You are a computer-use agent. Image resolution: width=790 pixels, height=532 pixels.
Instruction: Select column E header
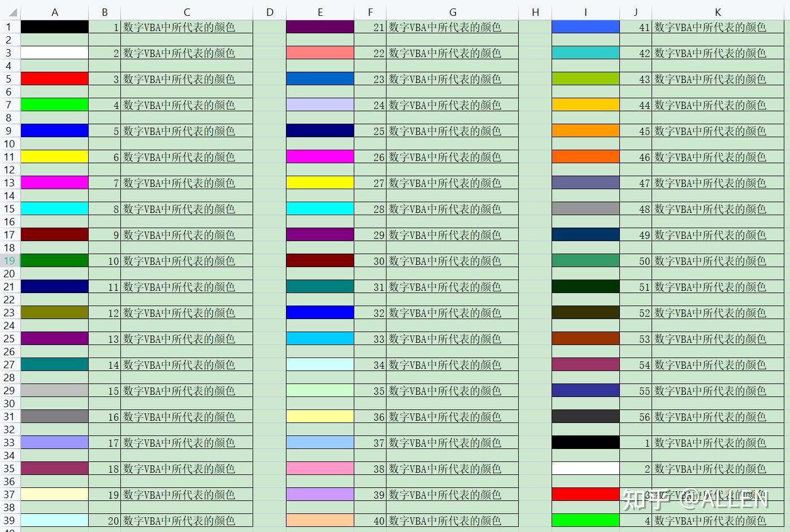pos(320,11)
